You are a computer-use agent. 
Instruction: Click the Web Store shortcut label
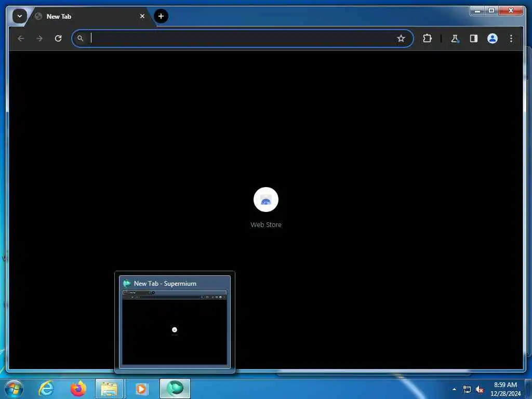265,224
